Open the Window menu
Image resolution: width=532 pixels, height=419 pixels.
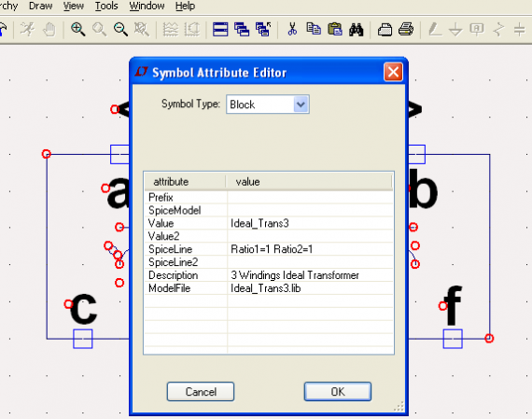pyautogui.click(x=147, y=6)
